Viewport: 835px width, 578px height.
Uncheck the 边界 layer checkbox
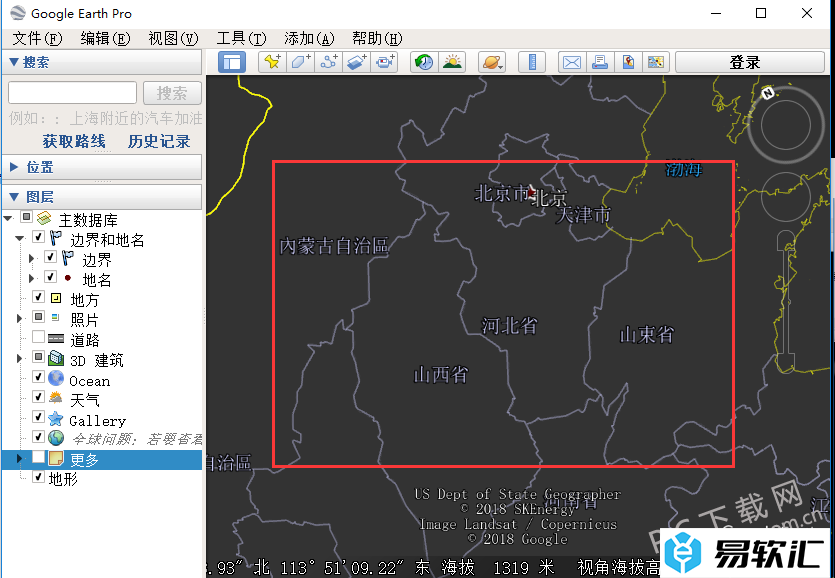50,257
